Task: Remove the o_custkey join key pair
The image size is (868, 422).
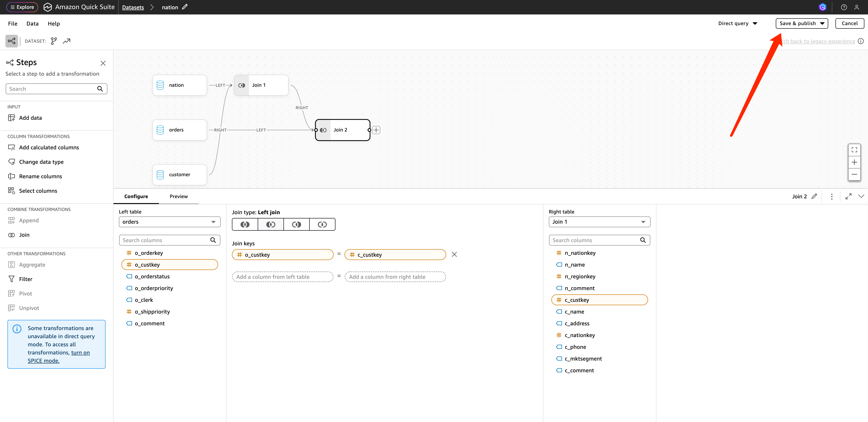Action: pos(454,254)
